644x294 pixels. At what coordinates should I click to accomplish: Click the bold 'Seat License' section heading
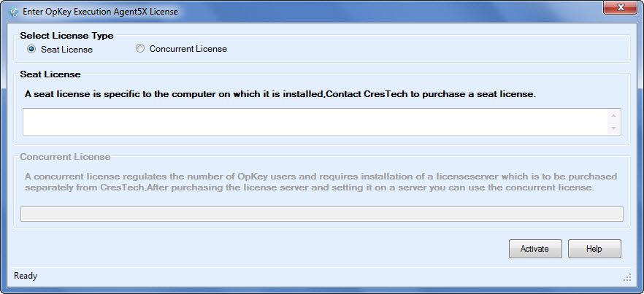point(50,74)
